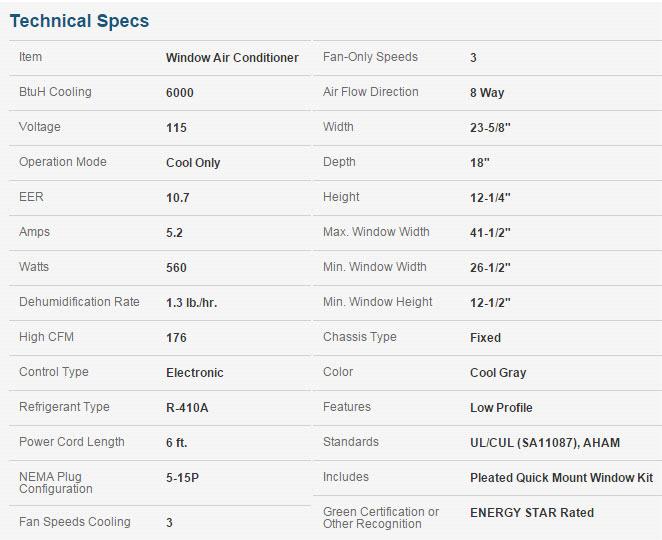Click the Watts value 560
Screen dimensions: 662x540
click(x=176, y=268)
